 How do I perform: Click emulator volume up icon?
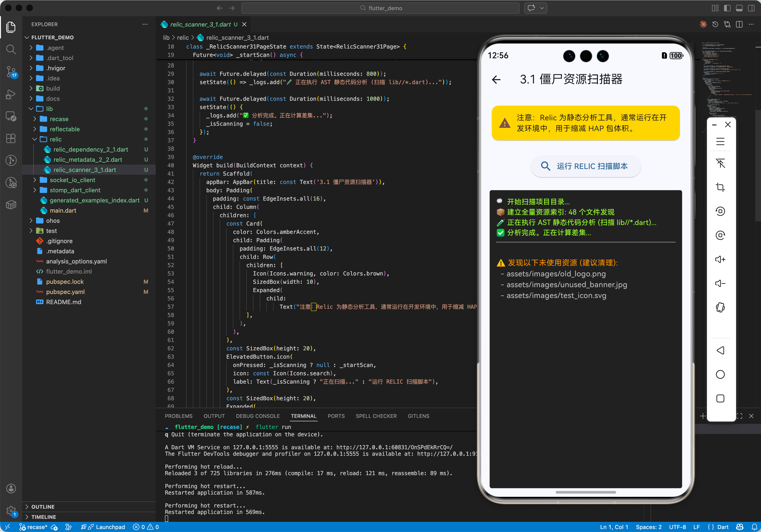[x=720, y=259]
